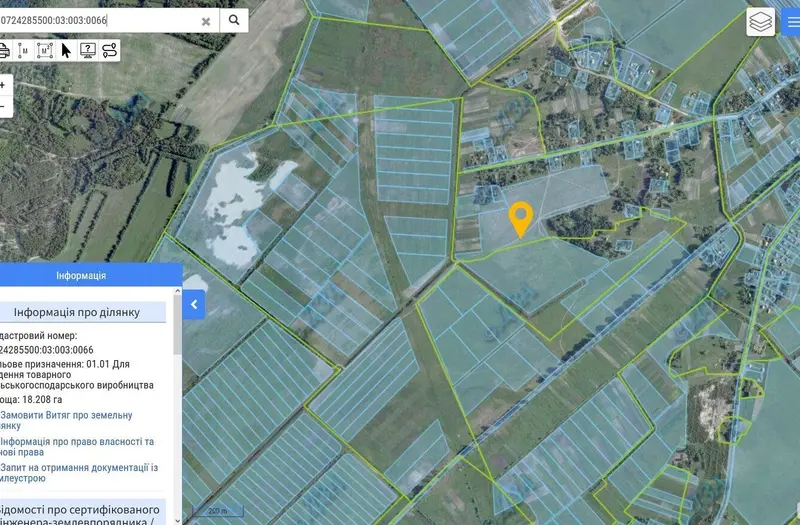Image resolution: width=800 pixels, height=525 pixels.
Task: Click the Інформація panel header tab
Action: tap(81, 276)
